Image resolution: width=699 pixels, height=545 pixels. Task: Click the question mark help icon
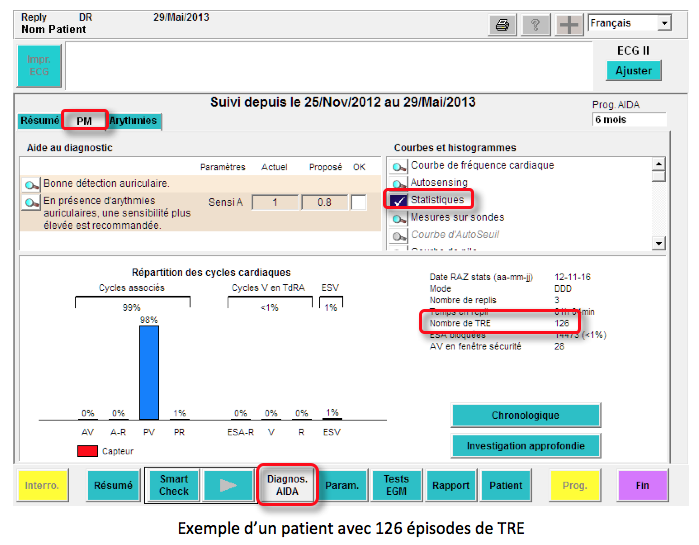[535, 24]
